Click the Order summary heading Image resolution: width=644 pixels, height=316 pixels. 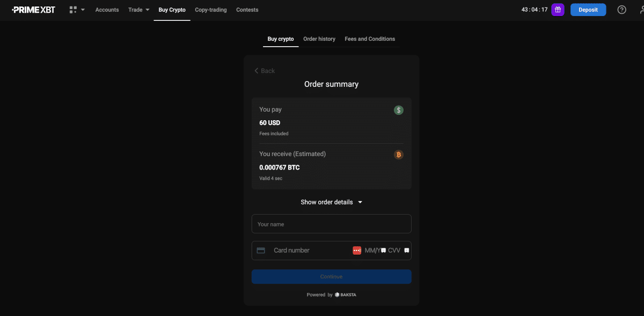[x=332, y=84]
